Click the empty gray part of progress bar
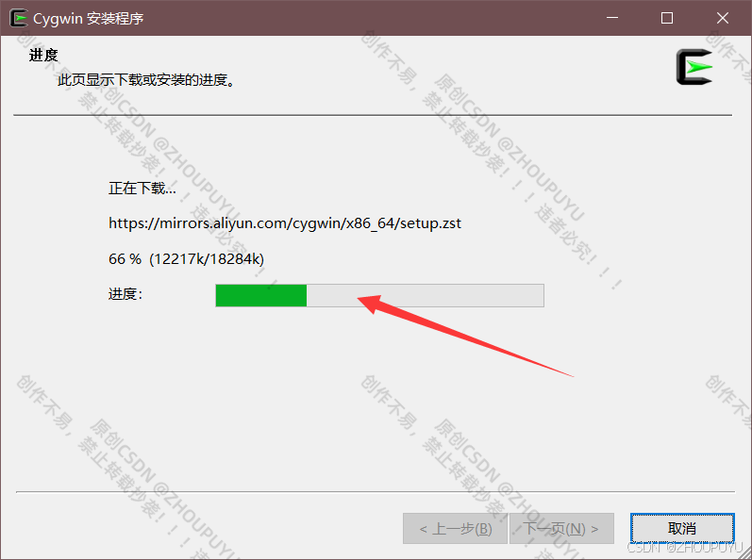 pos(425,295)
